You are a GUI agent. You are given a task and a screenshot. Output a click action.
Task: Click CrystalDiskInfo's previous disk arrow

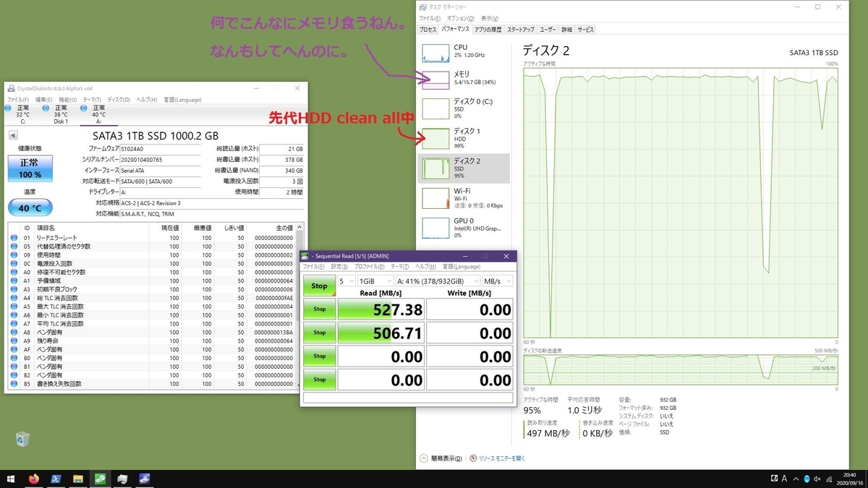[13, 135]
